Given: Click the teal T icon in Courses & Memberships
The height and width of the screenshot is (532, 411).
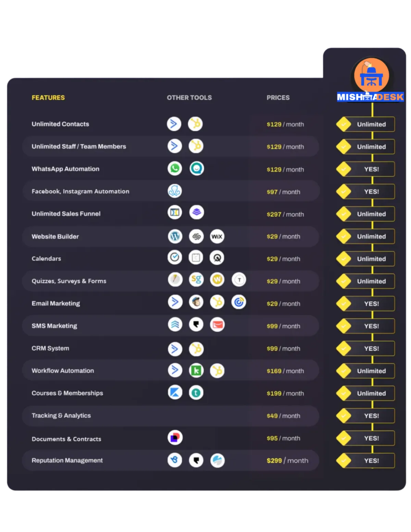Looking at the screenshot, I should pyautogui.click(x=196, y=393).
